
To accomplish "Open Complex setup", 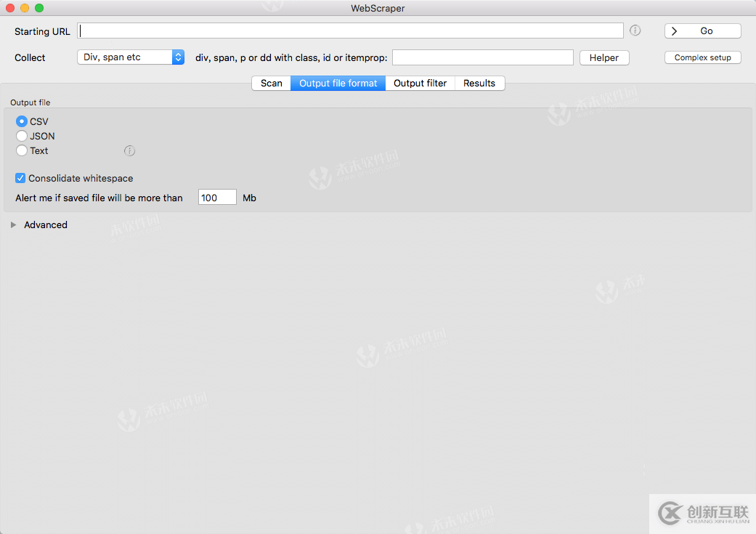I will (702, 57).
